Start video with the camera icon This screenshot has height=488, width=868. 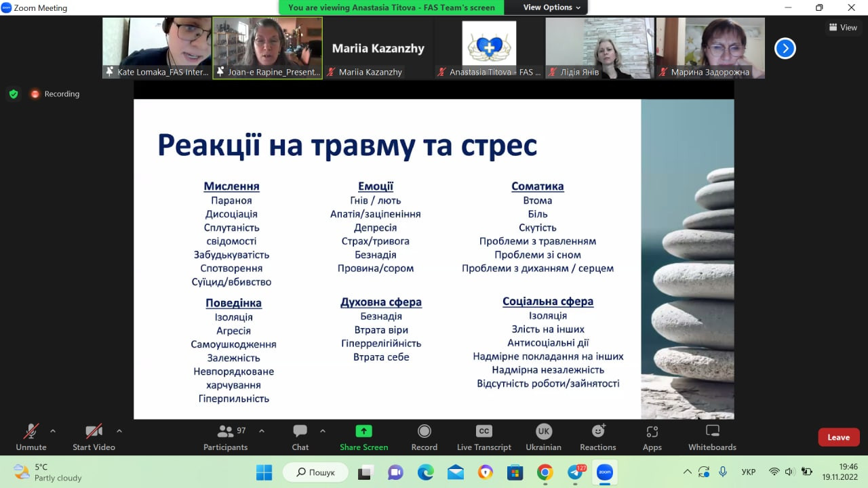tap(94, 437)
